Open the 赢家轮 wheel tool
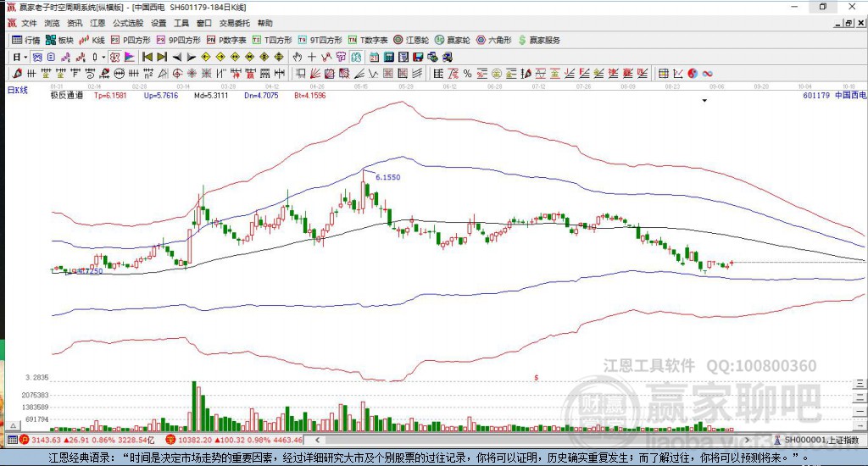 tap(453, 40)
